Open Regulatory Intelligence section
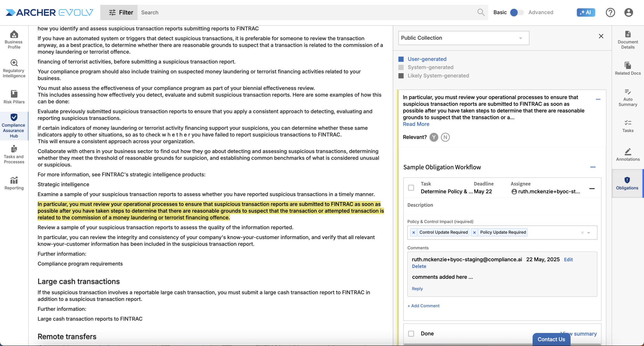644x346 pixels. tap(14, 68)
